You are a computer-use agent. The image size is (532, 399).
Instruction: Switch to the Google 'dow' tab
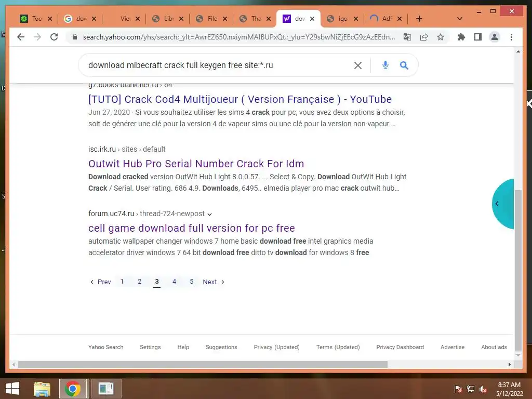(76, 19)
